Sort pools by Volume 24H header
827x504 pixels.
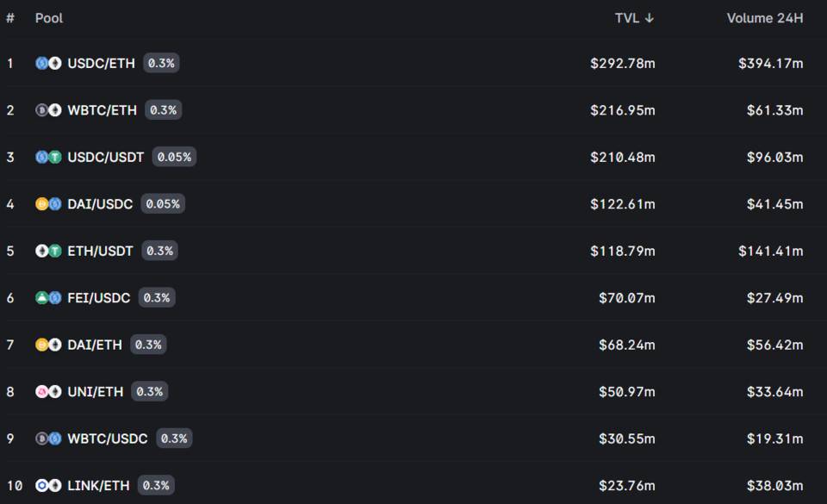coord(764,18)
